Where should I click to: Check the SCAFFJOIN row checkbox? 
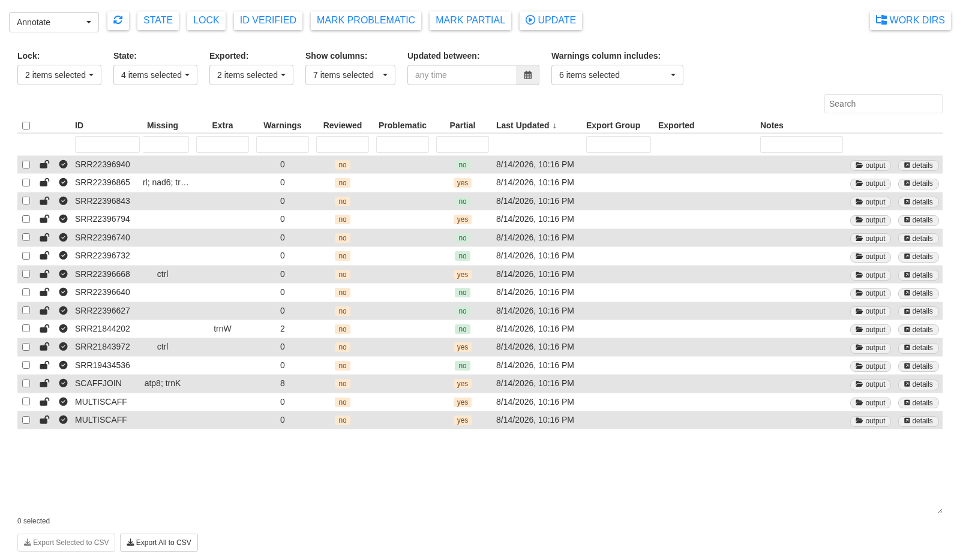coord(26,383)
